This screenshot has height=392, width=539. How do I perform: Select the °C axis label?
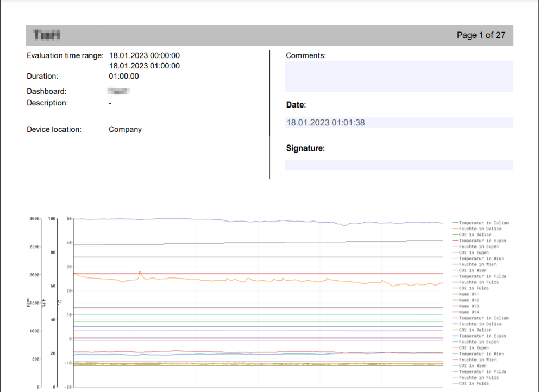point(61,302)
